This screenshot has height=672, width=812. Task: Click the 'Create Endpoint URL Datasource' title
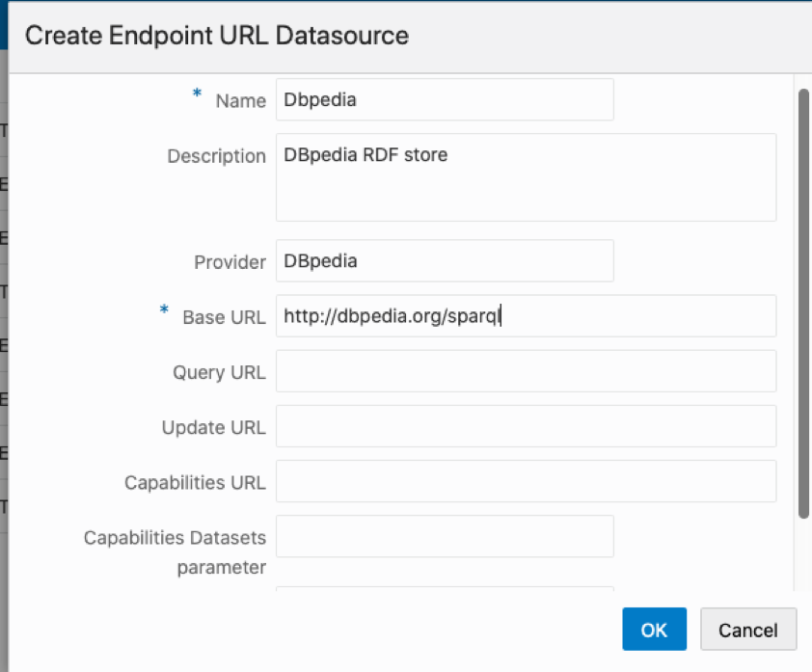217,36
